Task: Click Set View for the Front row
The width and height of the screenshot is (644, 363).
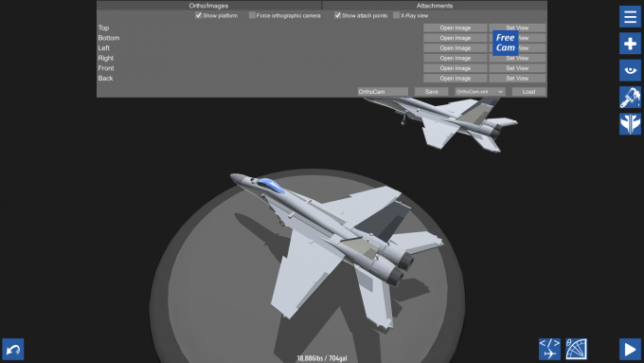Action: pos(517,68)
